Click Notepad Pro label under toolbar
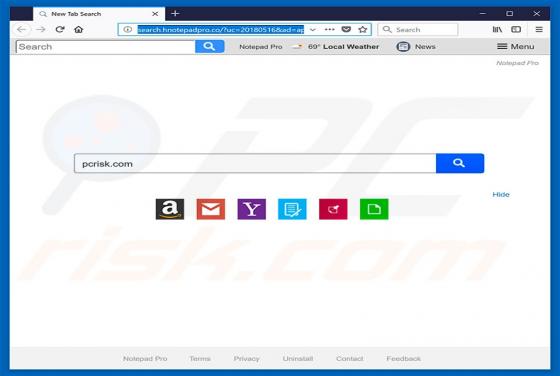The height and width of the screenshot is (376, 560). pos(517,63)
